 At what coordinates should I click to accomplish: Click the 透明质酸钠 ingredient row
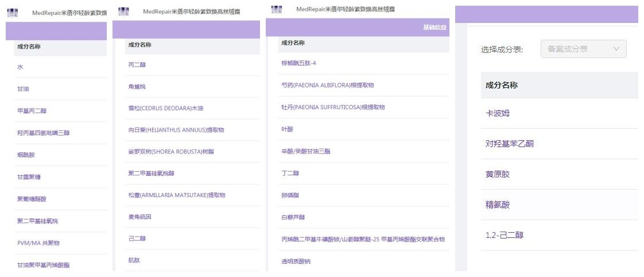click(296, 261)
